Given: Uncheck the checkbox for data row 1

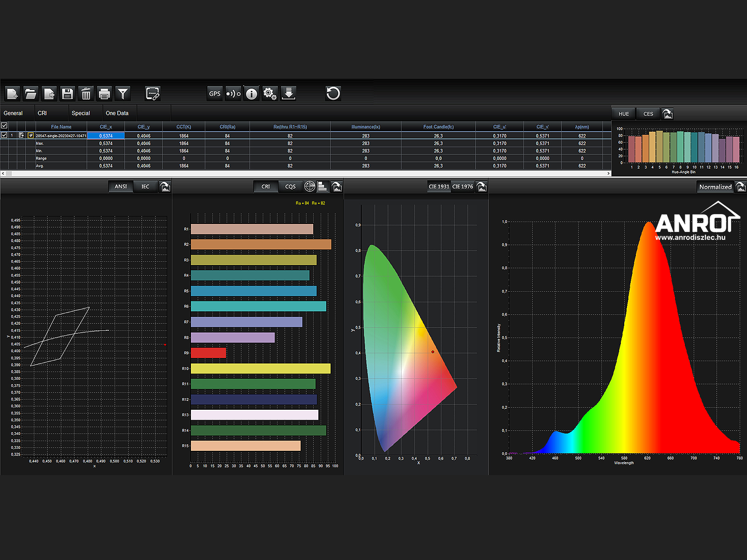Looking at the screenshot, I should pos(4,135).
